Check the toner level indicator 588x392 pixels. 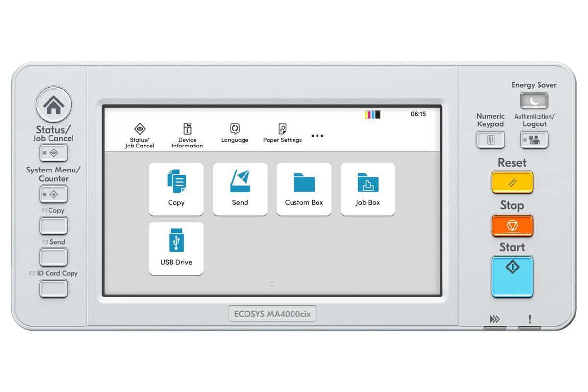372,115
